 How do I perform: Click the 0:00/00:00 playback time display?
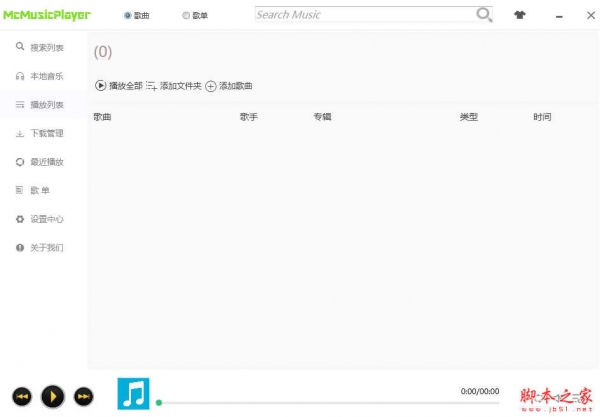pyautogui.click(x=480, y=391)
